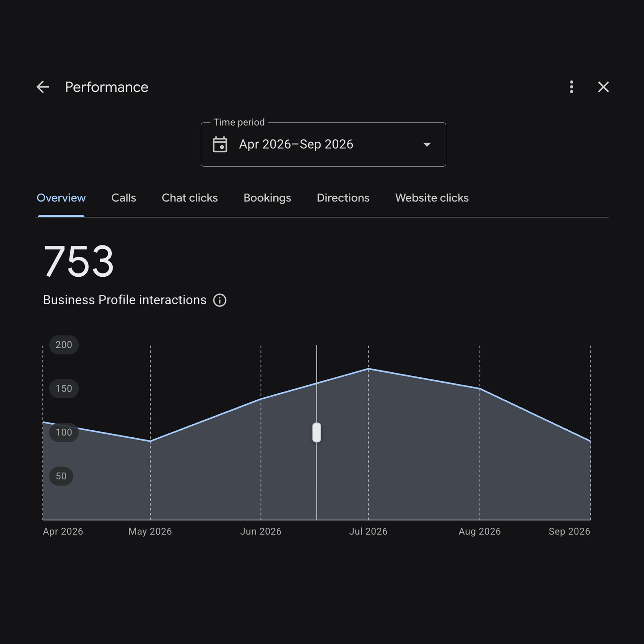Click the 50 y-axis label
This screenshot has width=644, height=644.
tap(61, 476)
